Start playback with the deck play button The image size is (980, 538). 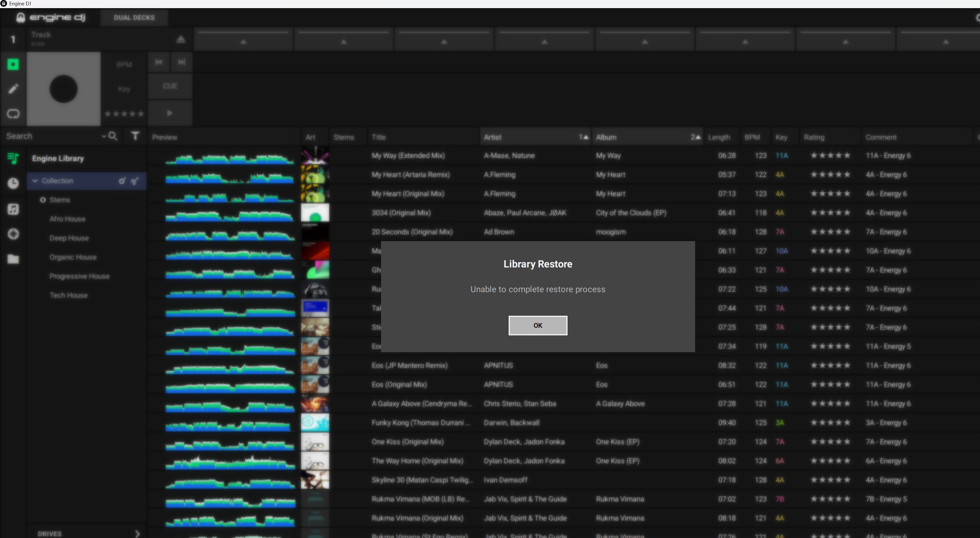pyautogui.click(x=170, y=113)
